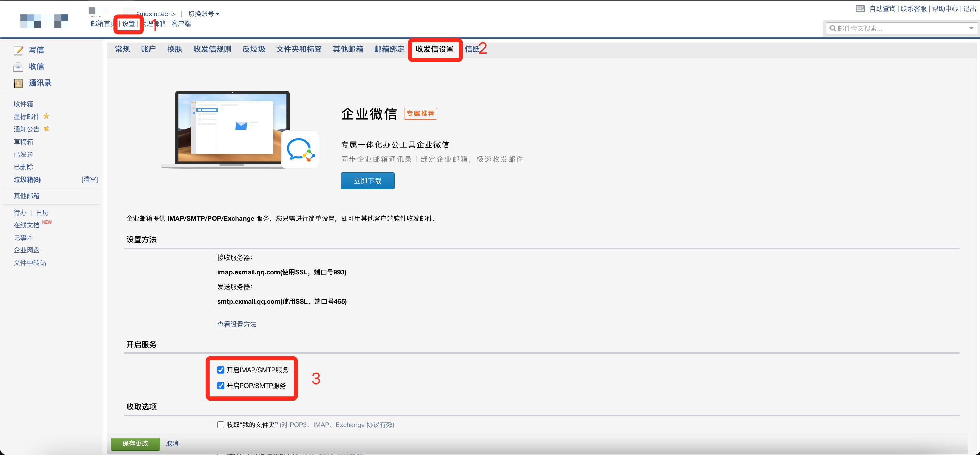Click the contacts address book icon
The height and width of the screenshot is (455, 980).
coord(18,83)
